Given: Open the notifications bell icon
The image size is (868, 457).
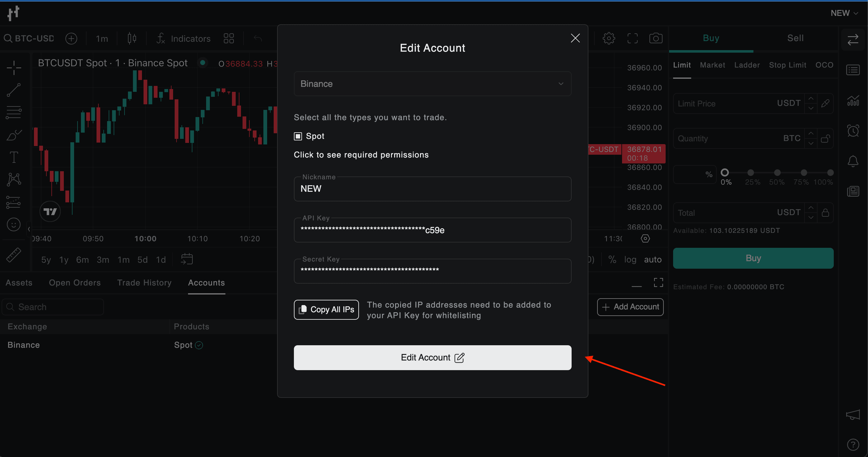Looking at the screenshot, I should point(853,161).
